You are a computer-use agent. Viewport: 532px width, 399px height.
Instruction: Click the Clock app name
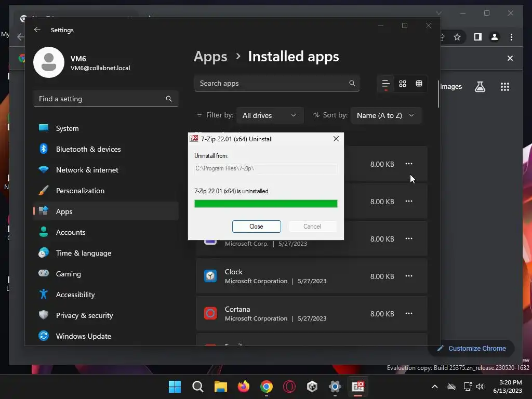(x=233, y=272)
